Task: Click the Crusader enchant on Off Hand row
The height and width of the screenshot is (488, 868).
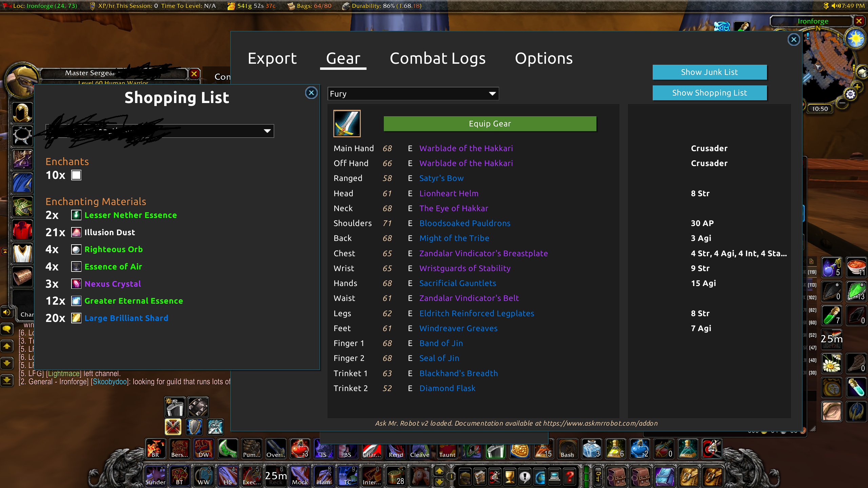Action: tap(709, 163)
